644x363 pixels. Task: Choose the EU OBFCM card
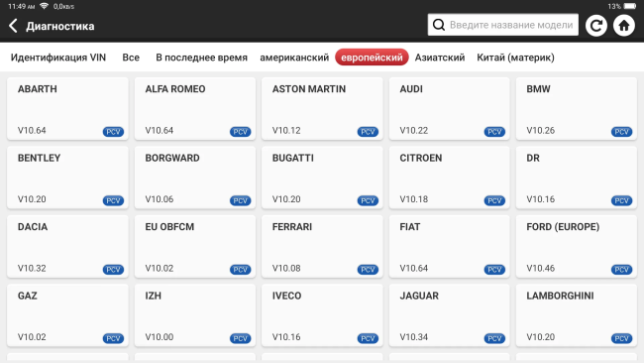pyautogui.click(x=195, y=246)
